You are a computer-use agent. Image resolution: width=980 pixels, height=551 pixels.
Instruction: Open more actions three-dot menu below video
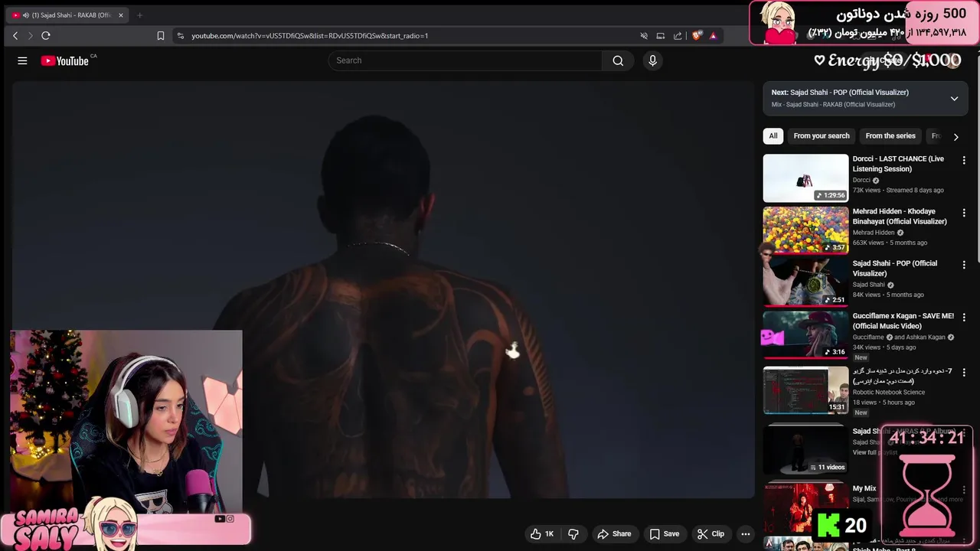745,534
